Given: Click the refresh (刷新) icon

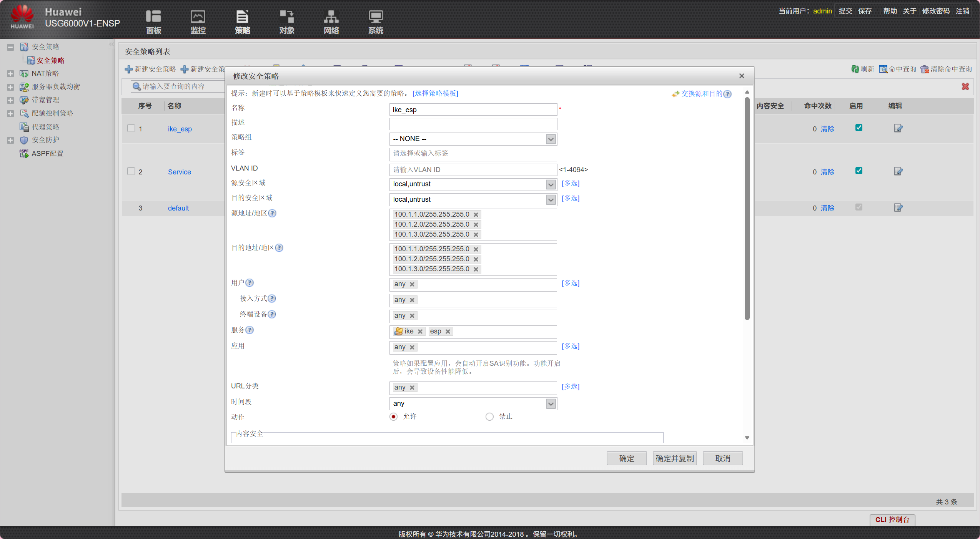Looking at the screenshot, I should coord(855,69).
